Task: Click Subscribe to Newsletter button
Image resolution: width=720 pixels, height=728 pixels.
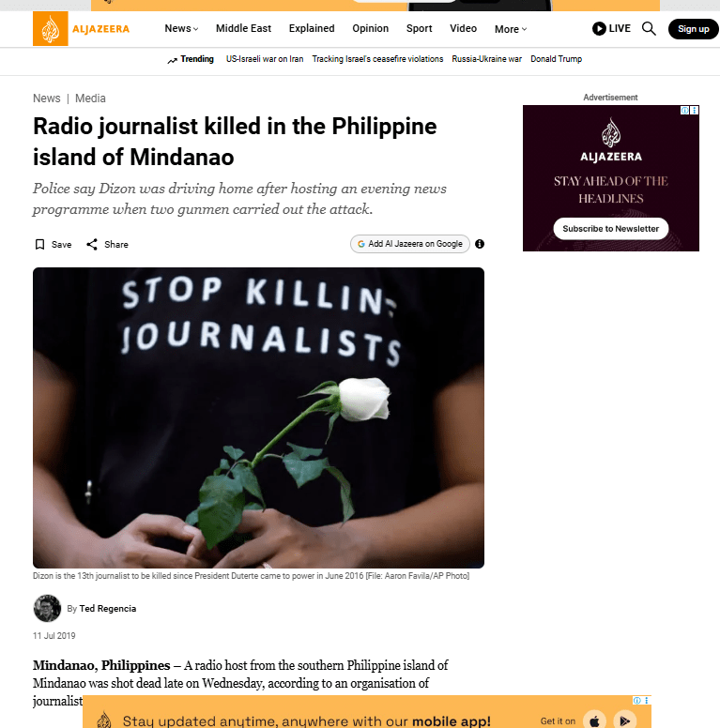Action: [610, 228]
